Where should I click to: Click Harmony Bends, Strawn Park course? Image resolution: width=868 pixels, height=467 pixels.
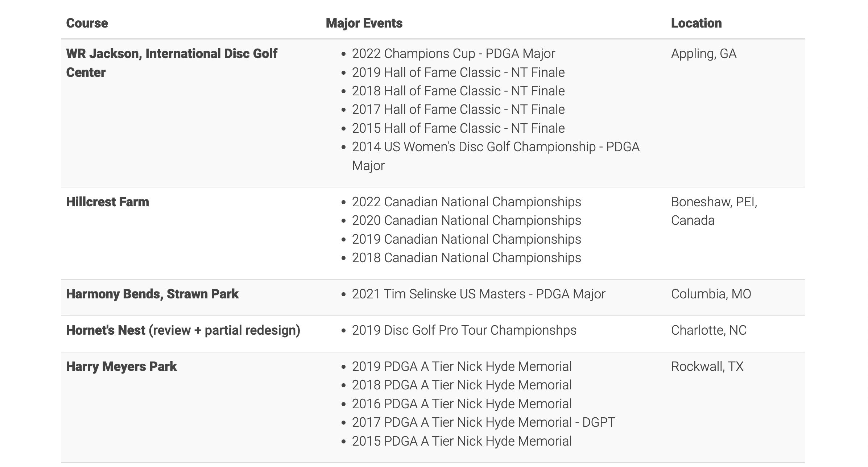[x=152, y=294]
